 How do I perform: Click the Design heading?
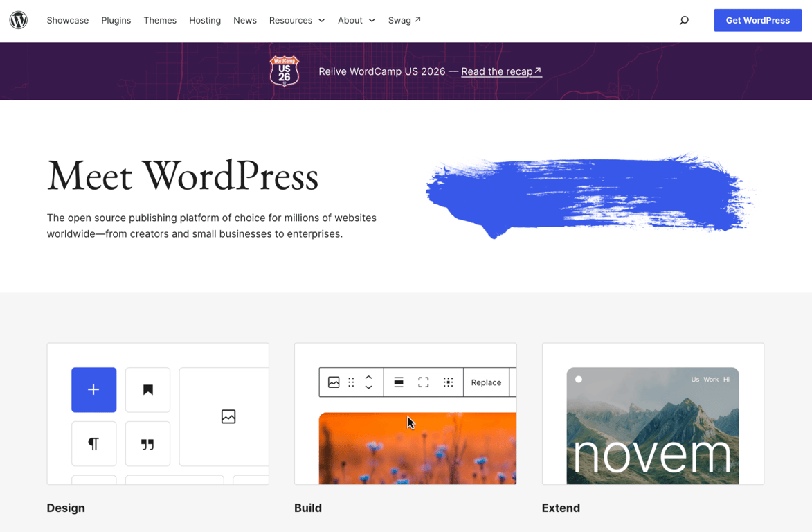point(66,508)
